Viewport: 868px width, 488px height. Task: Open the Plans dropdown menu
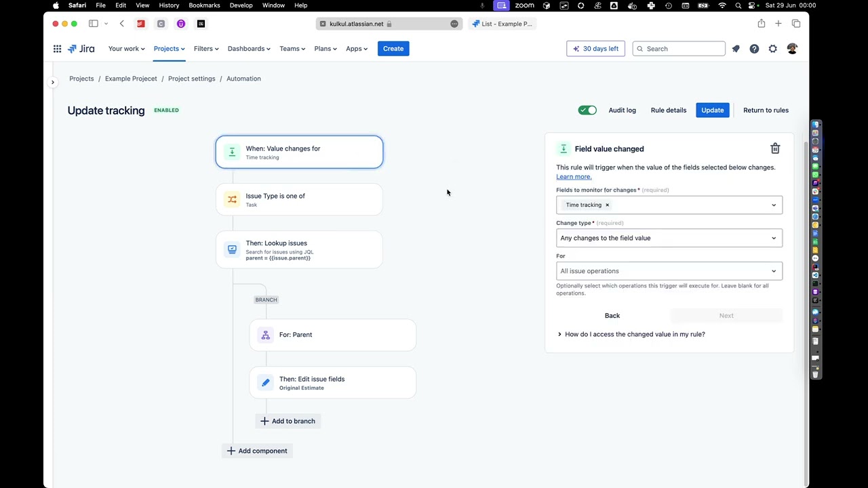[325, 49]
